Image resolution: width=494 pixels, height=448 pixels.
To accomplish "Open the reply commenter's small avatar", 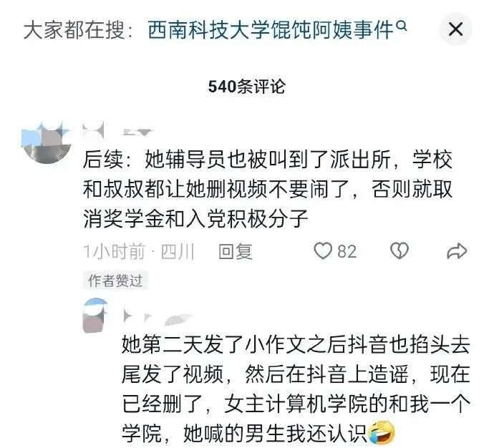I will coord(95,316).
